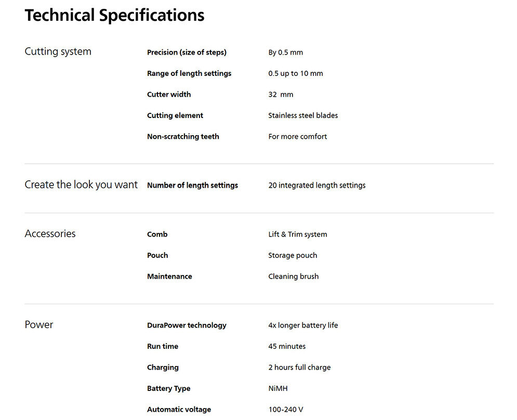Click the Technical Specifications heading
The height and width of the screenshot is (420, 517).
(114, 16)
